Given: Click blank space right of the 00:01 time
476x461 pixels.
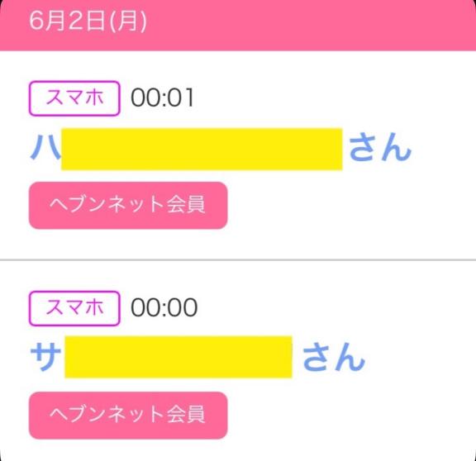Looking at the screenshot, I should pos(334,97).
